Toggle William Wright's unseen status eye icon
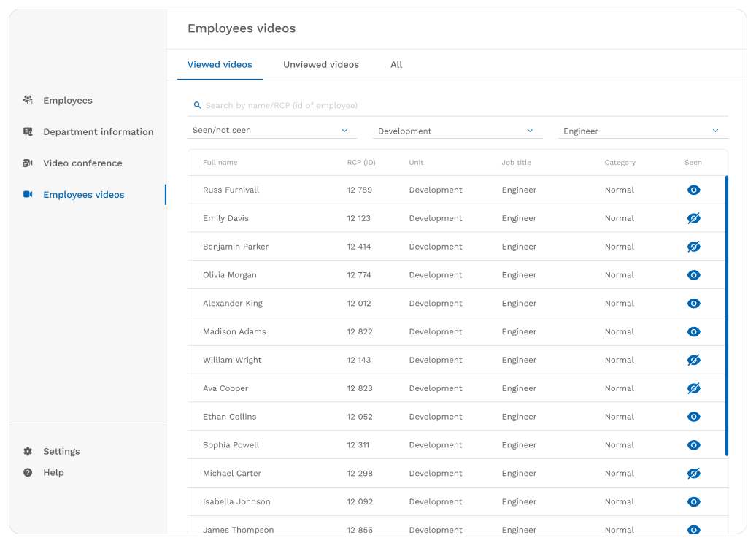Image resolution: width=756 pixels, height=543 pixels. (x=693, y=360)
